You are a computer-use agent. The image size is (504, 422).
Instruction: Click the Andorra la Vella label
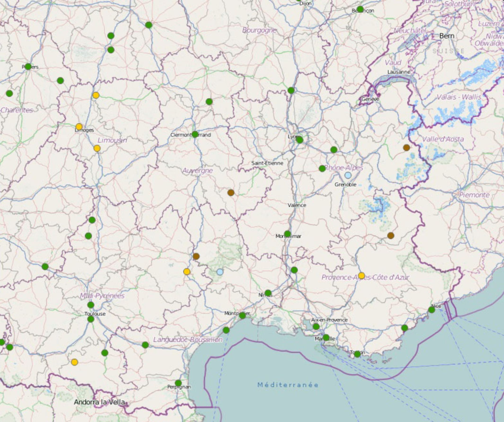tap(99, 402)
